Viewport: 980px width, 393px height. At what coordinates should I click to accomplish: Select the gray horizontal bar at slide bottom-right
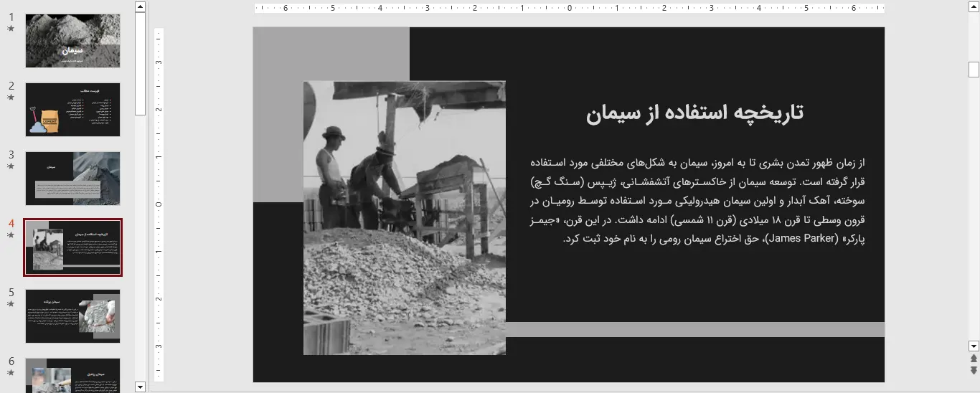(x=695, y=330)
